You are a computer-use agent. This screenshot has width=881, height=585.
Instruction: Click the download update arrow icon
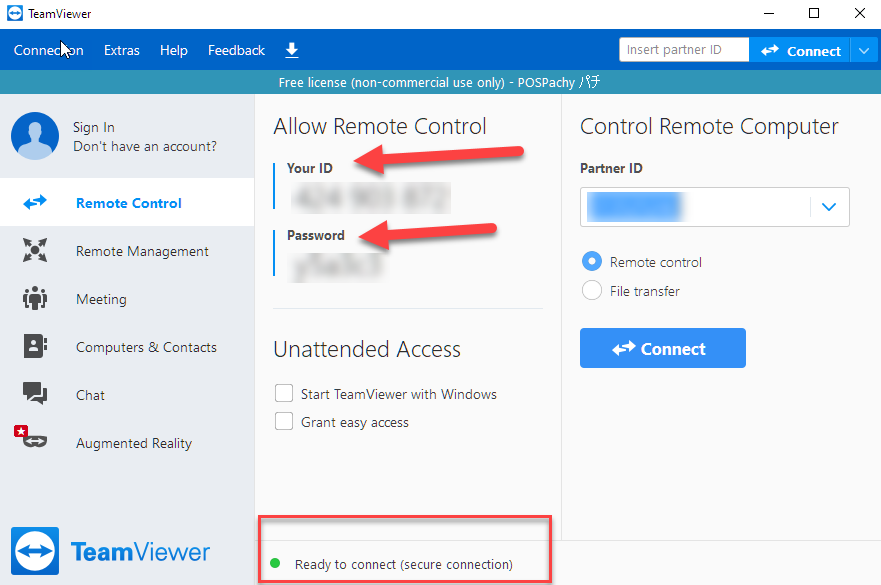[292, 51]
